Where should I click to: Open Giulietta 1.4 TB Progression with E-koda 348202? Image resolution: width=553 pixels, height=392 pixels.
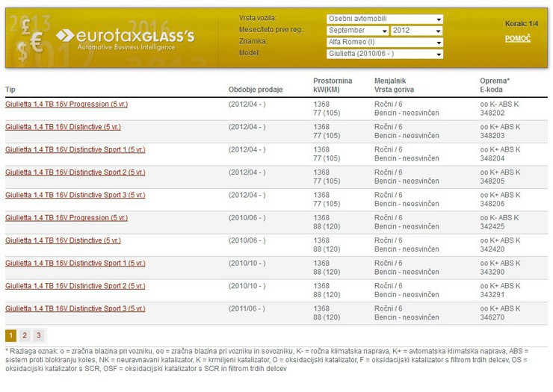(67, 105)
